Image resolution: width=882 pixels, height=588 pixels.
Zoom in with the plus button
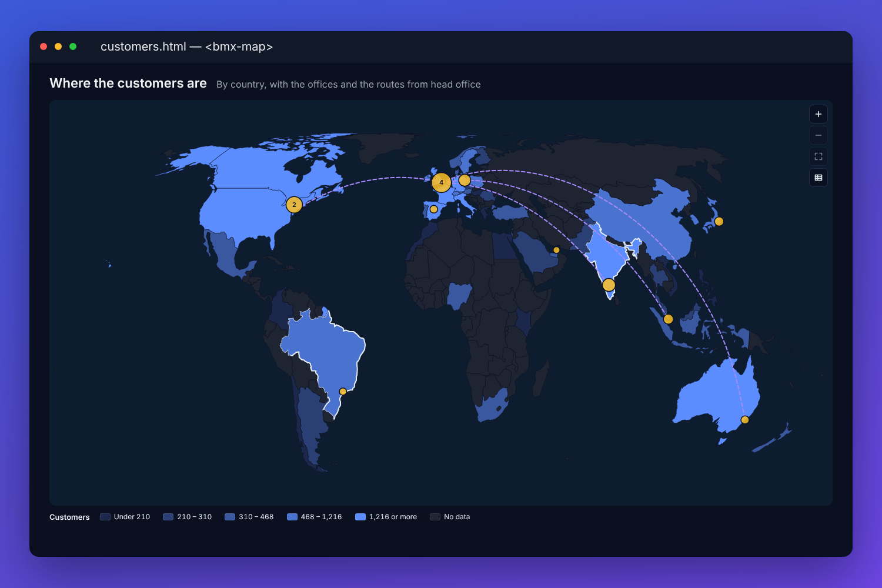pos(818,114)
